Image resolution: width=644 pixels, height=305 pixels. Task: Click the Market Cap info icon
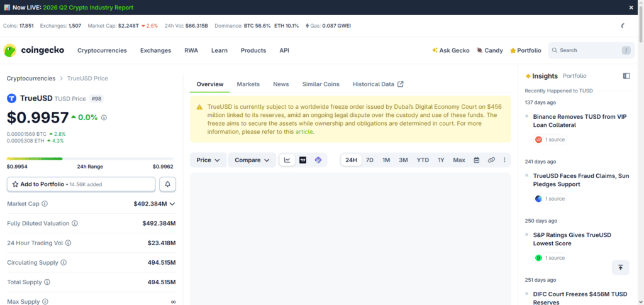click(x=45, y=204)
